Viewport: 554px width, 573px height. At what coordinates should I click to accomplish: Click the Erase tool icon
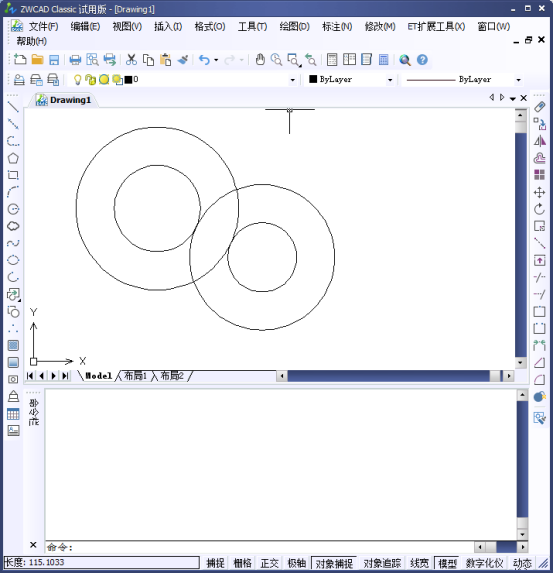[540, 107]
